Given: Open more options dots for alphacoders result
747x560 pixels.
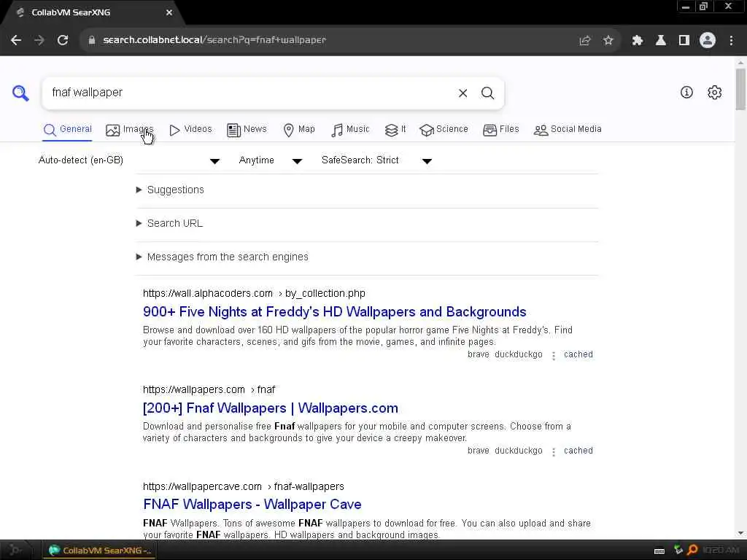Looking at the screenshot, I should (x=554, y=356).
